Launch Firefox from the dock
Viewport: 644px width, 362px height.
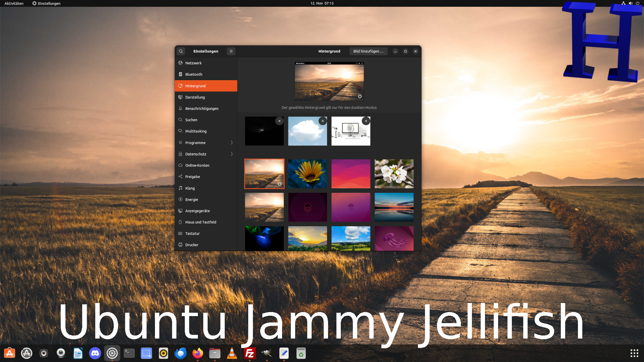(x=198, y=353)
